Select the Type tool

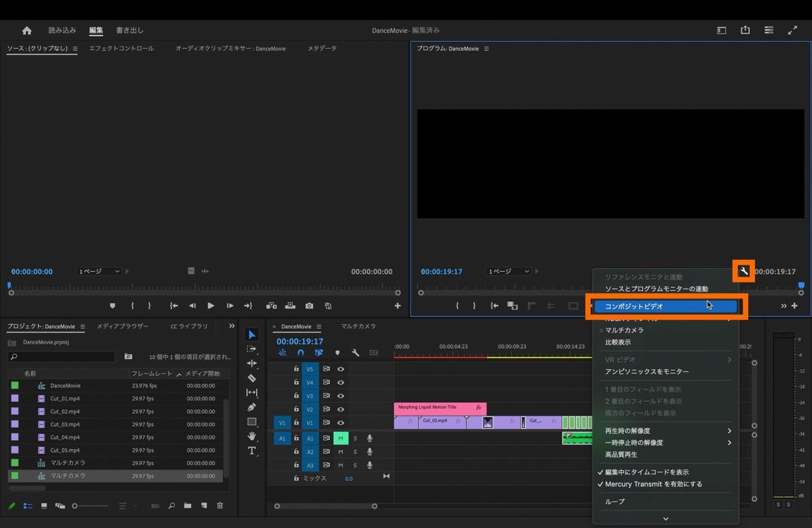(x=252, y=451)
